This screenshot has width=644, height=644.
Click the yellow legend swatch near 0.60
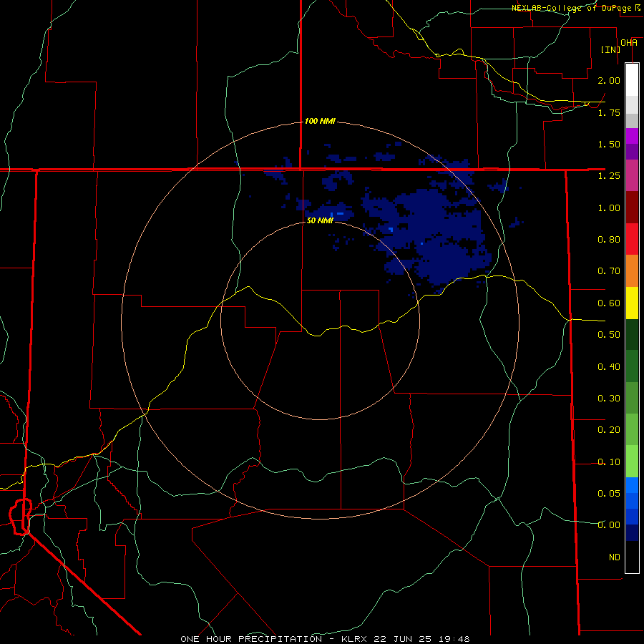tap(632, 303)
